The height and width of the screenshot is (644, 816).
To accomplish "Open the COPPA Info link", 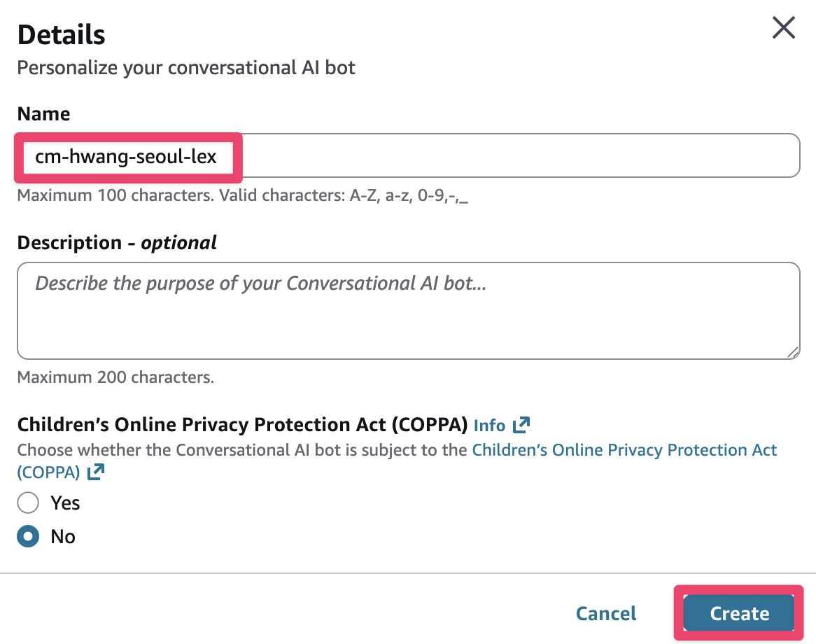I will coord(489,425).
